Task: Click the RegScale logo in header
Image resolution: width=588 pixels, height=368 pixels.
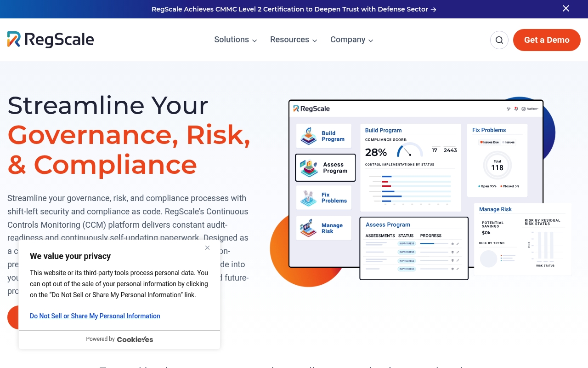Action: (51, 40)
